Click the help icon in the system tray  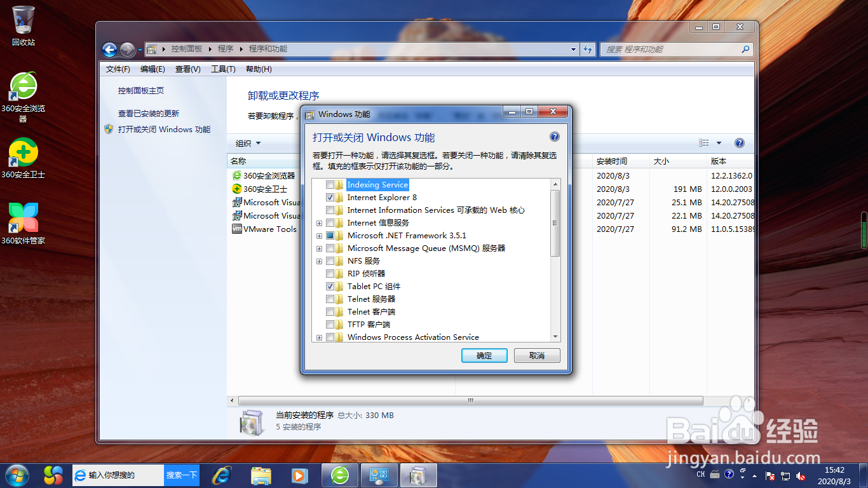729,474
